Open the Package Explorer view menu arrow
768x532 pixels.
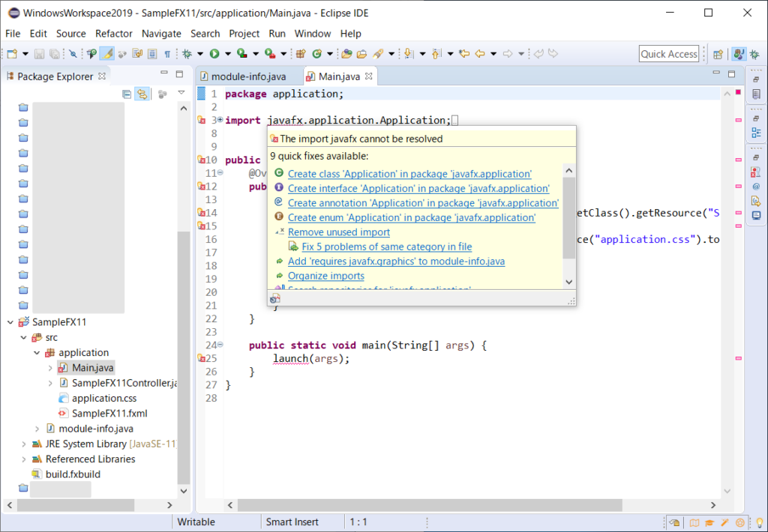(x=181, y=93)
